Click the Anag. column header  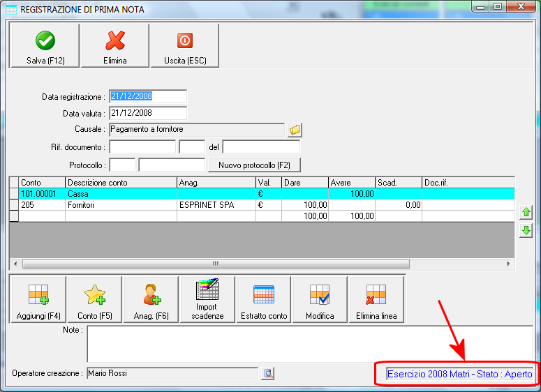pyautogui.click(x=216, y=183)
